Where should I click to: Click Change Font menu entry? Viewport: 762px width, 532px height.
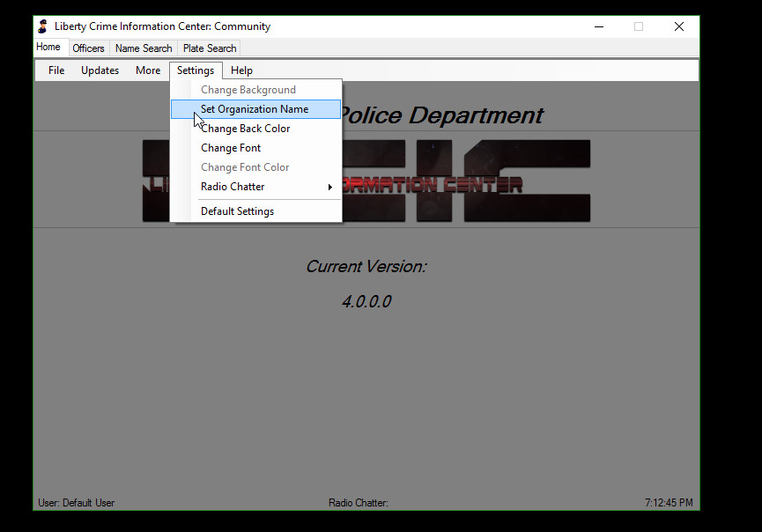pos(231,148)
